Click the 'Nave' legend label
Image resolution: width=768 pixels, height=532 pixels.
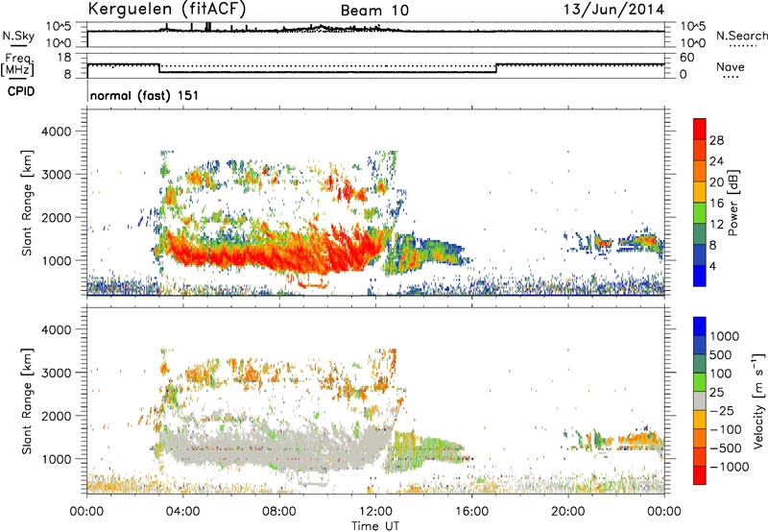[731, 66]
